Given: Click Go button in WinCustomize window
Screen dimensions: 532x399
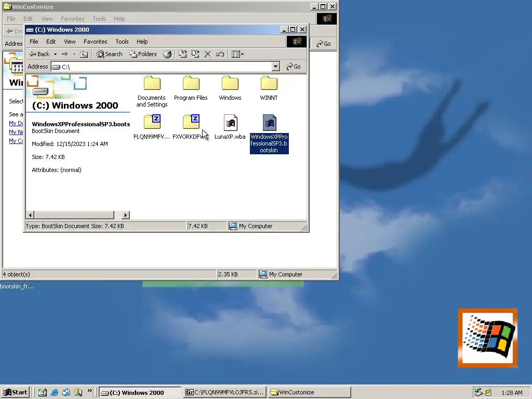Looking at the screenshot, I should click(324, 44).
